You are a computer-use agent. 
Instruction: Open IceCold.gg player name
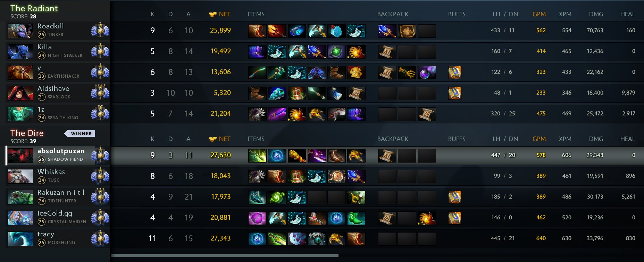click(55, 213)
